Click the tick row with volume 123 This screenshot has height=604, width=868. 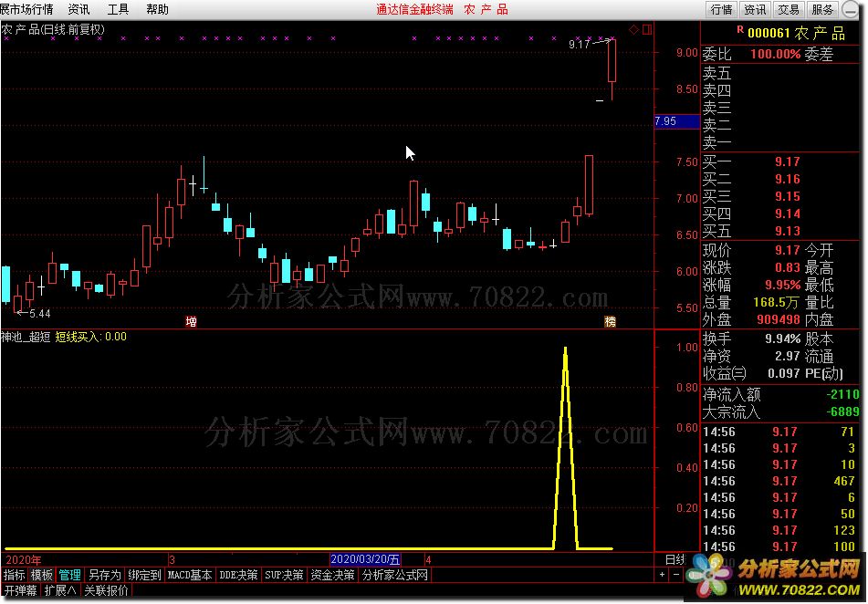[779, 530]
